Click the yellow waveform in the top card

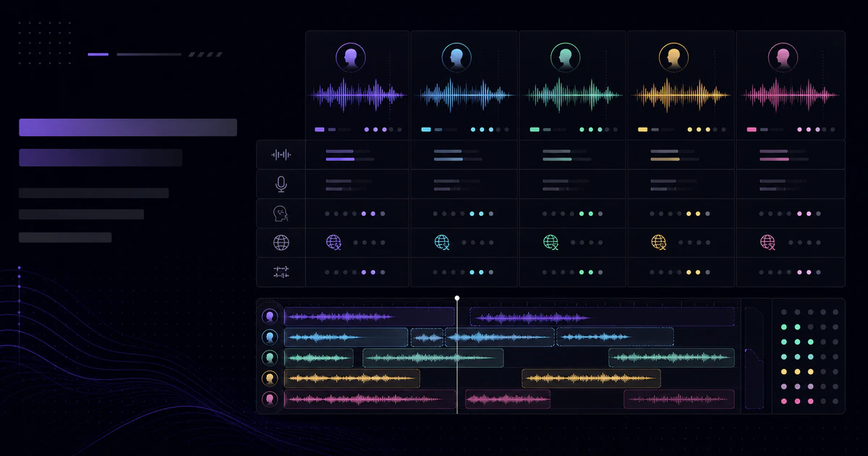681,95
